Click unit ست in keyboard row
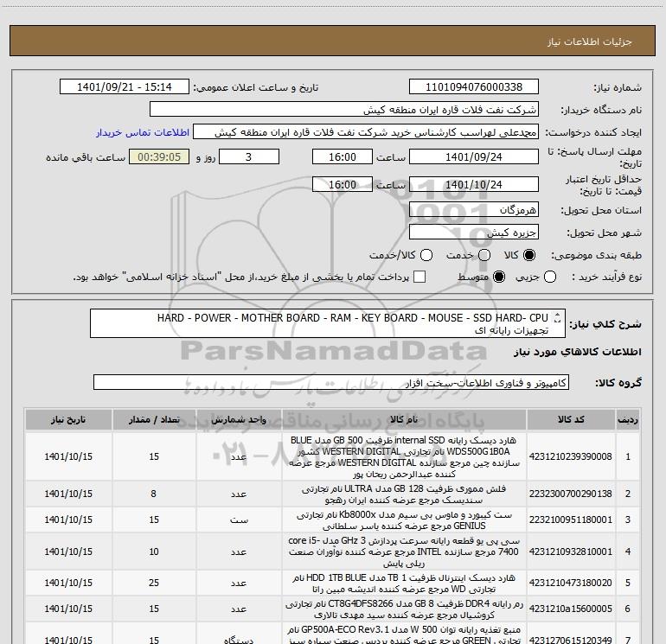Viewport: 666px width, 644px height. click(239, 520)
